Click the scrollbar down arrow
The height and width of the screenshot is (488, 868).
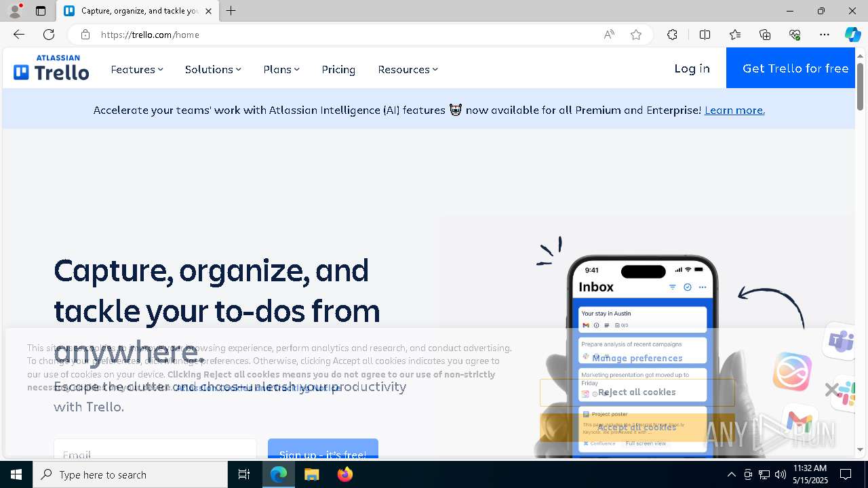[x=860, y=449]
